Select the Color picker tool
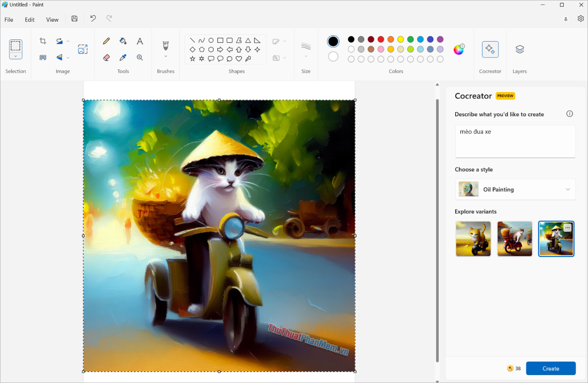The width and height of the screenshot is (588, 383). click(x=123, y=57)
